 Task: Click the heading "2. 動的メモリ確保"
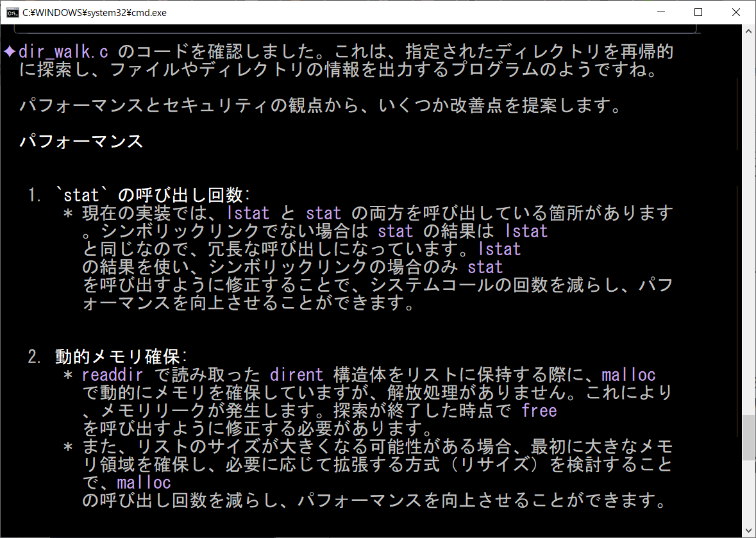click(108, 357)
